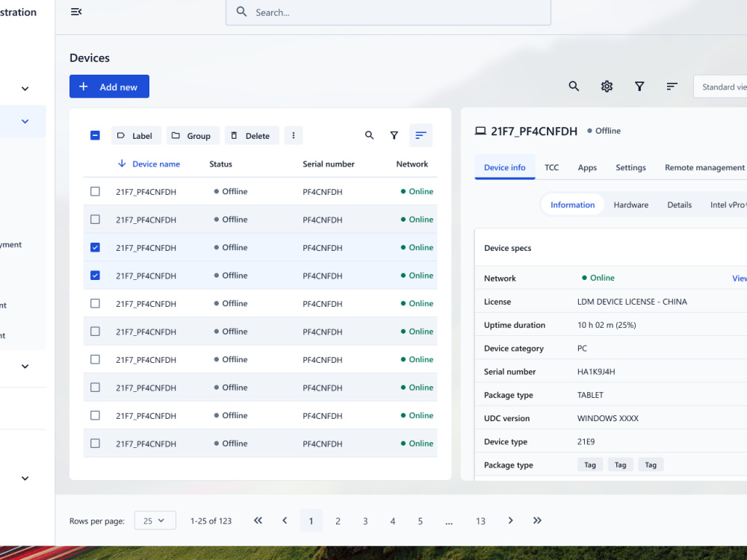This screenshot has width=747, height=560.
Task: Click the Device name sort arrow
Action: (122, 164)
